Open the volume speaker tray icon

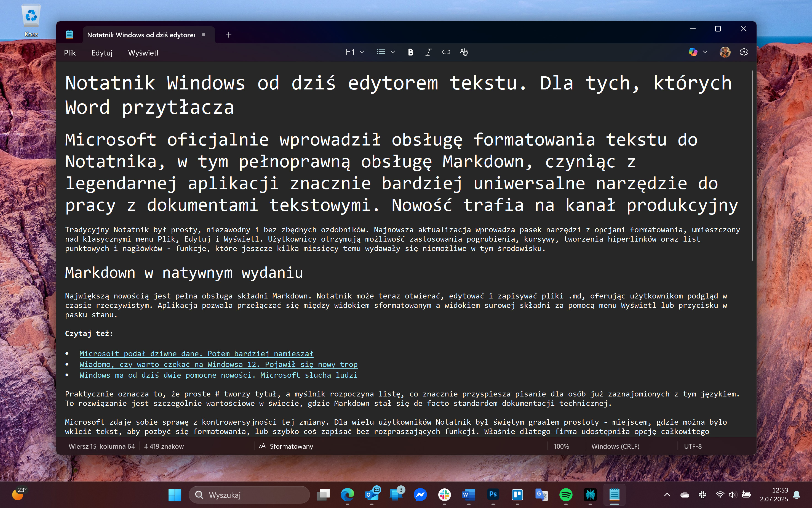(x=733, y=494)
